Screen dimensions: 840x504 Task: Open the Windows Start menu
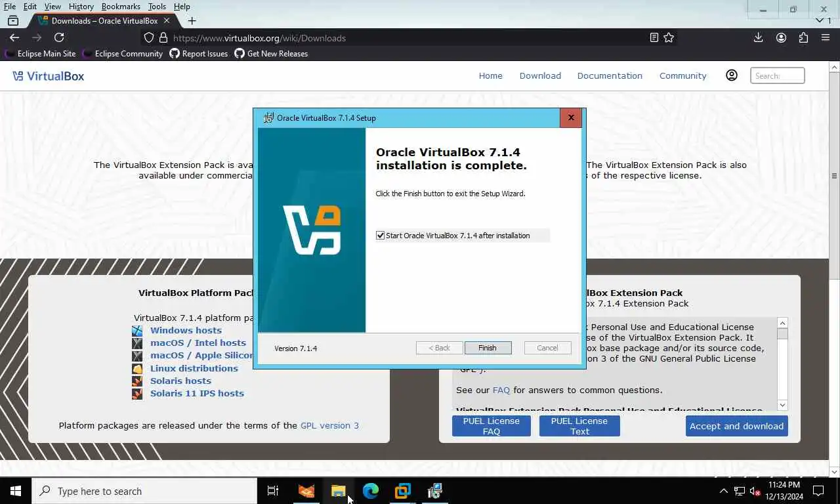16,491
